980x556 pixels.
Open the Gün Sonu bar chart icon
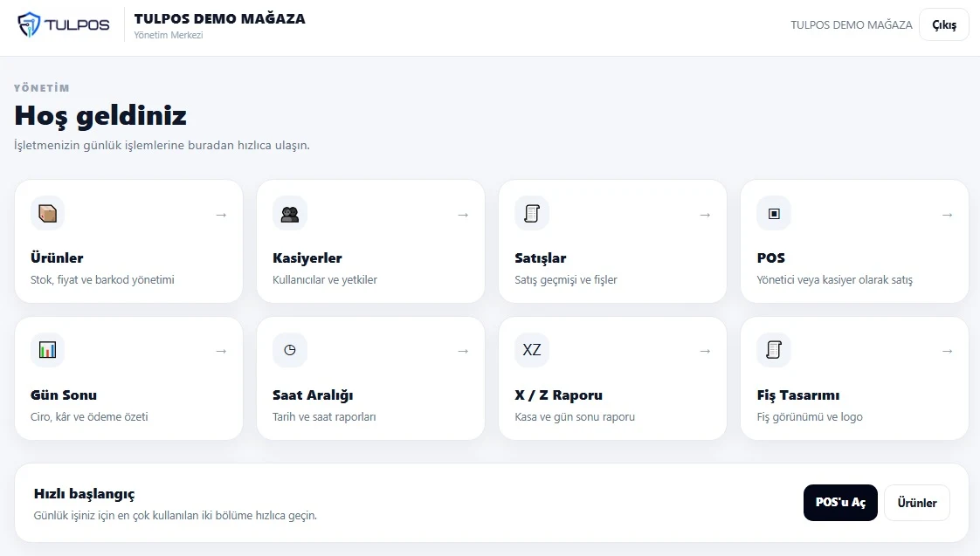click(47, 350)
